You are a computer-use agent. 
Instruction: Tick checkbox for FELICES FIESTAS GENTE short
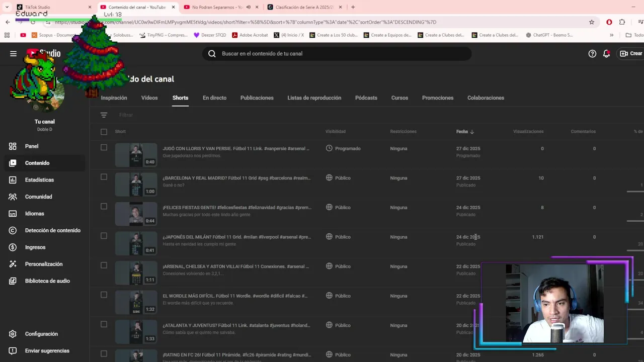pos(104,206)
